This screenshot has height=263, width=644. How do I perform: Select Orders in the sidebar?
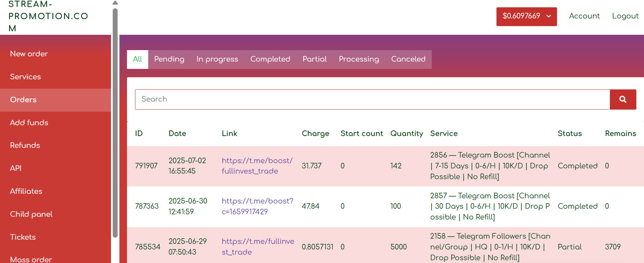pyautogui.click(x=56, y=100)
